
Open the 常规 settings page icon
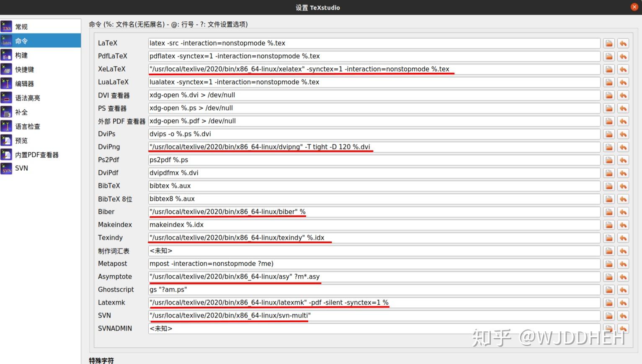pos(6,27)
